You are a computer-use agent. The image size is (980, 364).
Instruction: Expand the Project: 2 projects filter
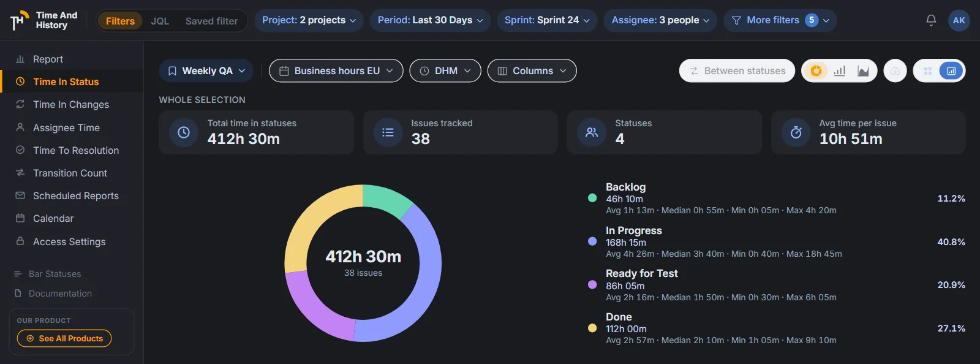309,20
